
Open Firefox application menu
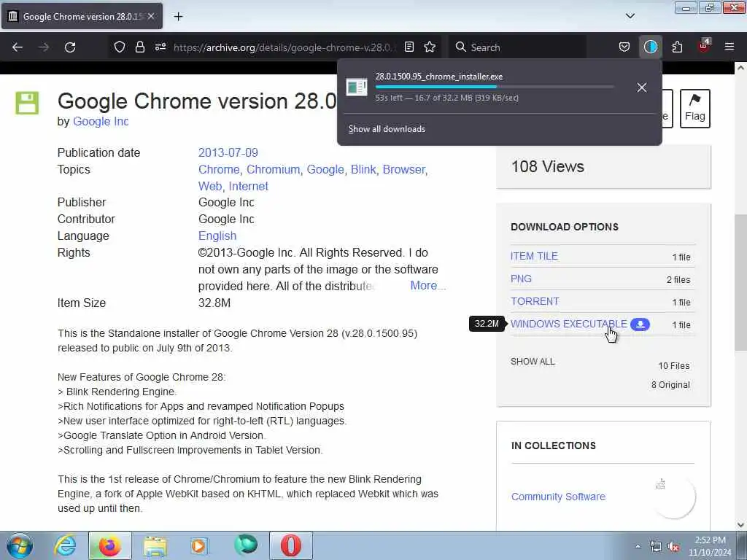(729, 47)
